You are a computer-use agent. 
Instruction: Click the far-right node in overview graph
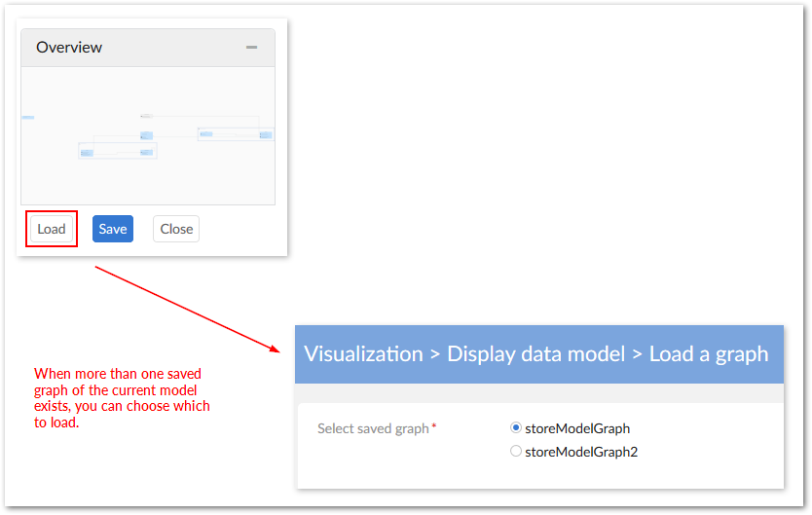[x=265, y=135]
